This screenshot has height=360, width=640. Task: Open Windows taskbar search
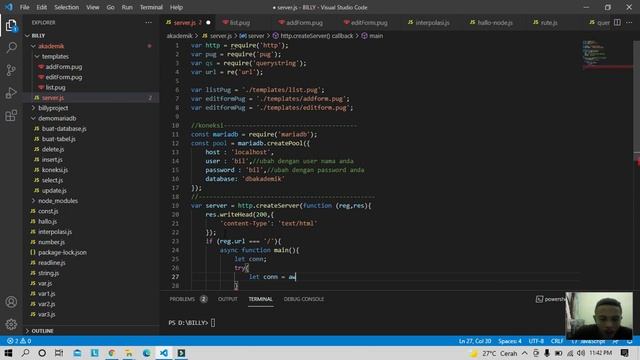click(x=25, y=353)
